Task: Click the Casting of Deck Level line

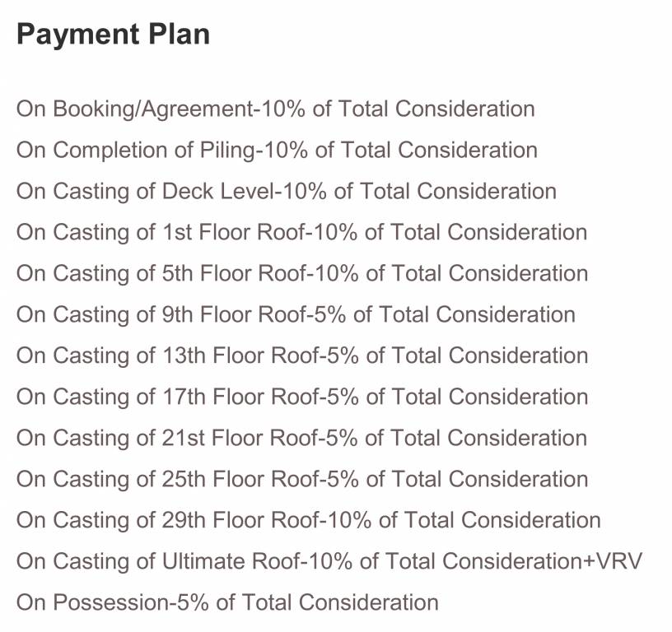Action: (x=286, y=191)
